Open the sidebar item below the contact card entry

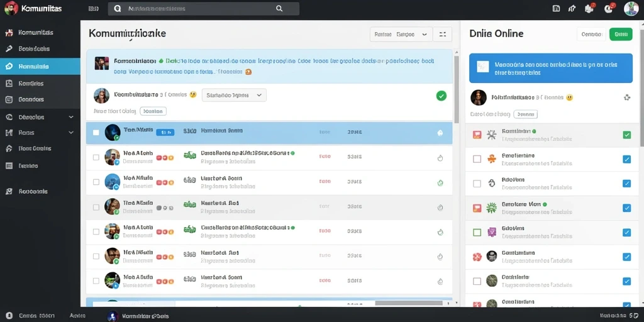(40, 99)
